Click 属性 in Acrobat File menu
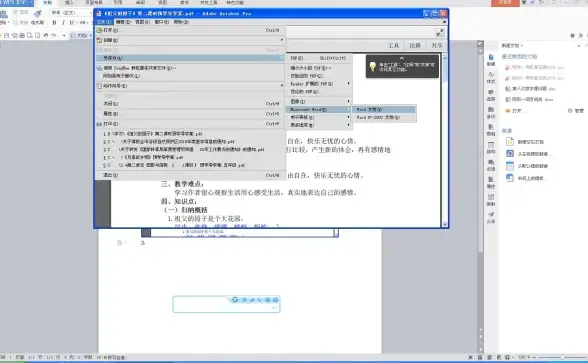 [189, 113]
